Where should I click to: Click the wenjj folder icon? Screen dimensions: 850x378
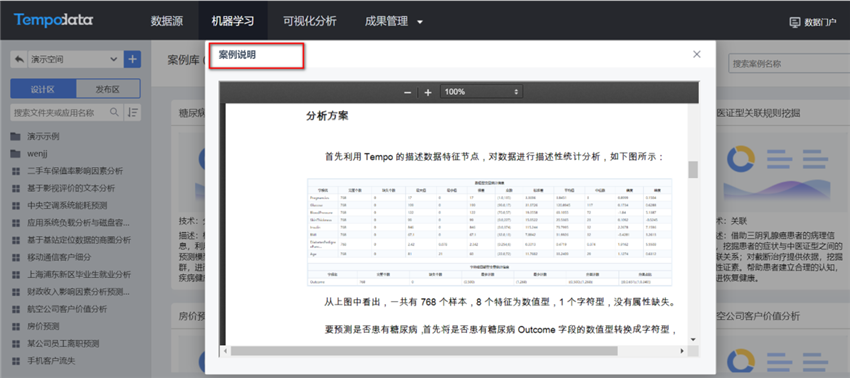click(x=15, y=153)
